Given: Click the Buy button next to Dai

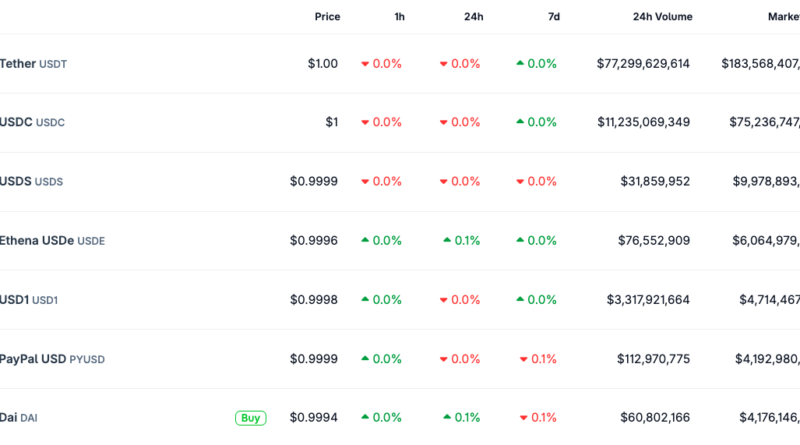Looking at the screenshot, I should pos(251,418).
